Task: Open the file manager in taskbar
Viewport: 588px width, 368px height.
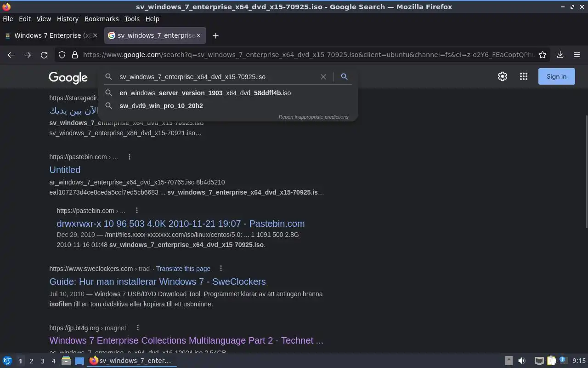Action: pos(66,361)
